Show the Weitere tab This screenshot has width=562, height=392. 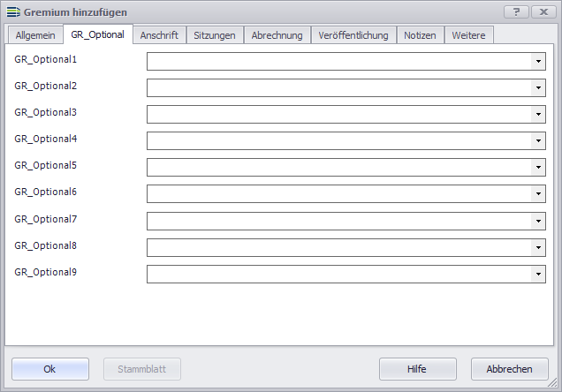(x=468, y=35)
